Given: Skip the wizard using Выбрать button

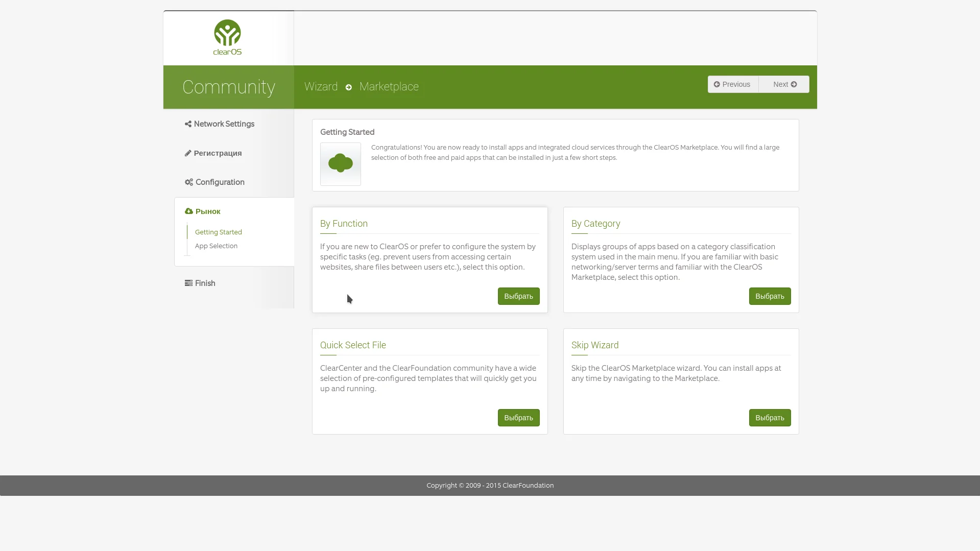Looking at the screenshot, I should click(770, 418).
